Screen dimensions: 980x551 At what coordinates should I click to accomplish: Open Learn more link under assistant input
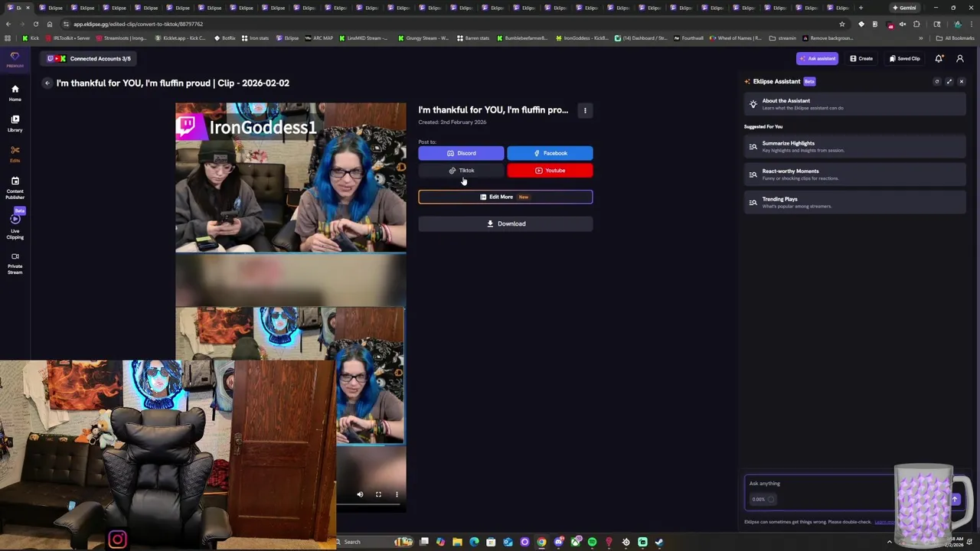coord(885,522)
